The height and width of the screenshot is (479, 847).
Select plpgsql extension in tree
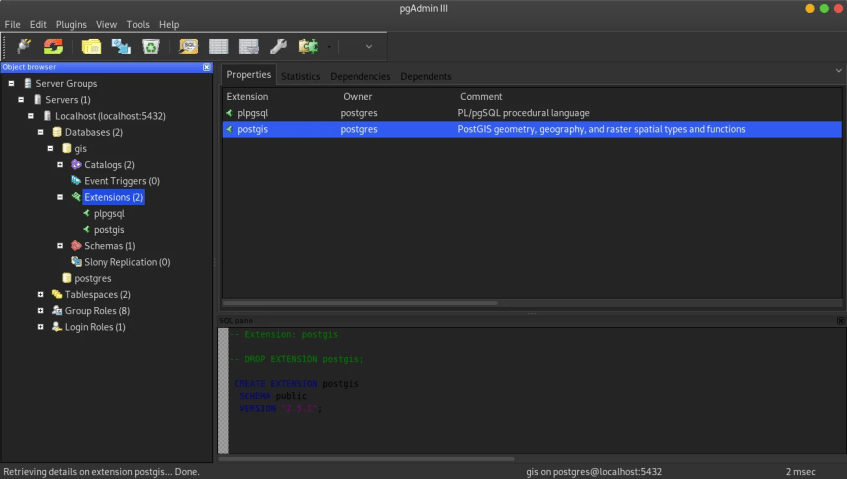tap(109, 213)
